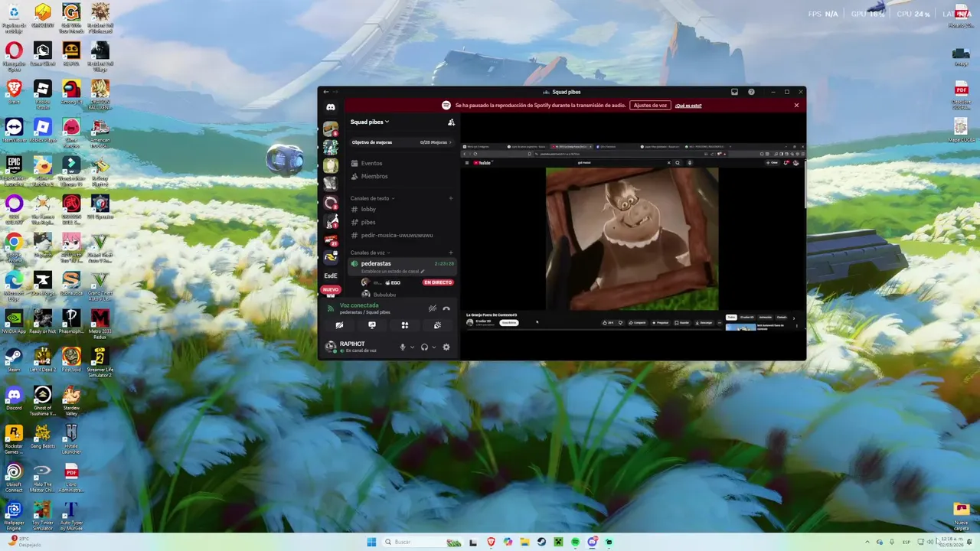Click the Voz conectada status text

click(359, 305)
